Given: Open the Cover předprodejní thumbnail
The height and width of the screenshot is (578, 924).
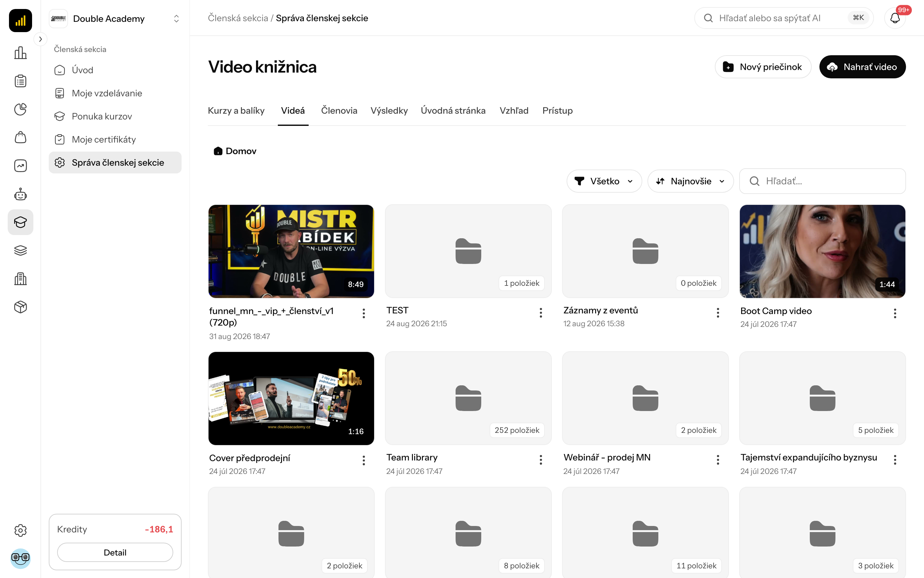Looking at the screenshot, I should pos(291,398).
